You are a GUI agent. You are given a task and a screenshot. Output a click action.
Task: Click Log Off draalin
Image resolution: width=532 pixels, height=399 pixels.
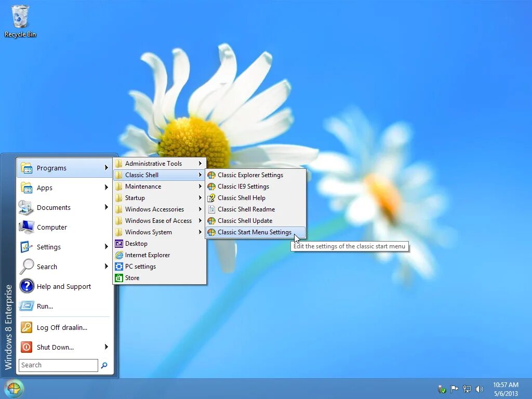point(61,327)
